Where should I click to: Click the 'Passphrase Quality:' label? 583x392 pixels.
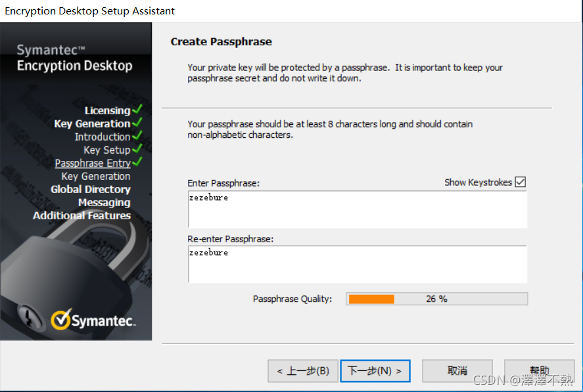292,299
